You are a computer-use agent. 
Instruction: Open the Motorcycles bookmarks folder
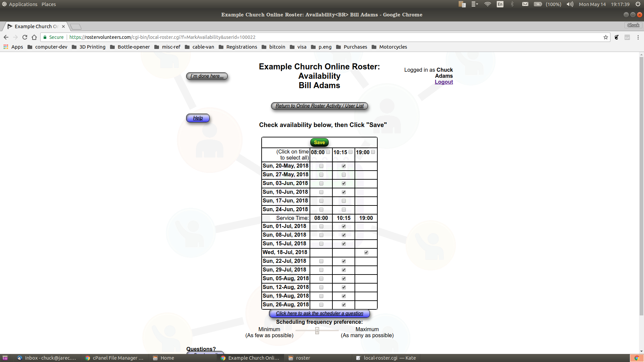[x=393, y=47]
